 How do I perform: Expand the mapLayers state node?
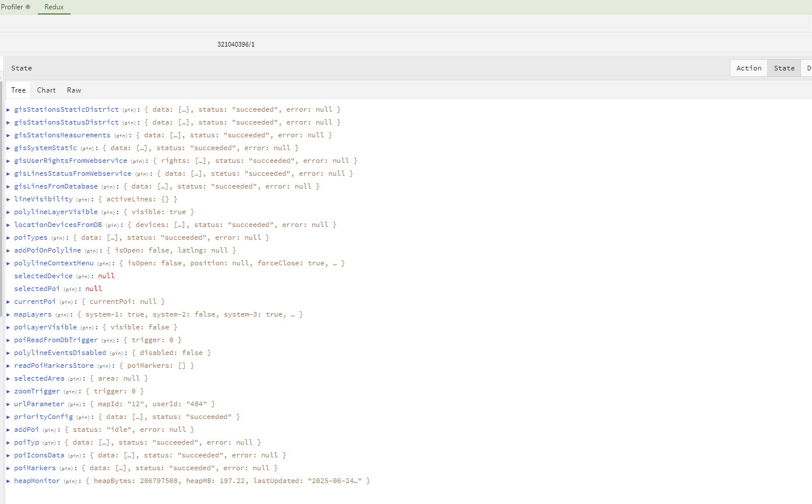click(x=8, y=314)
